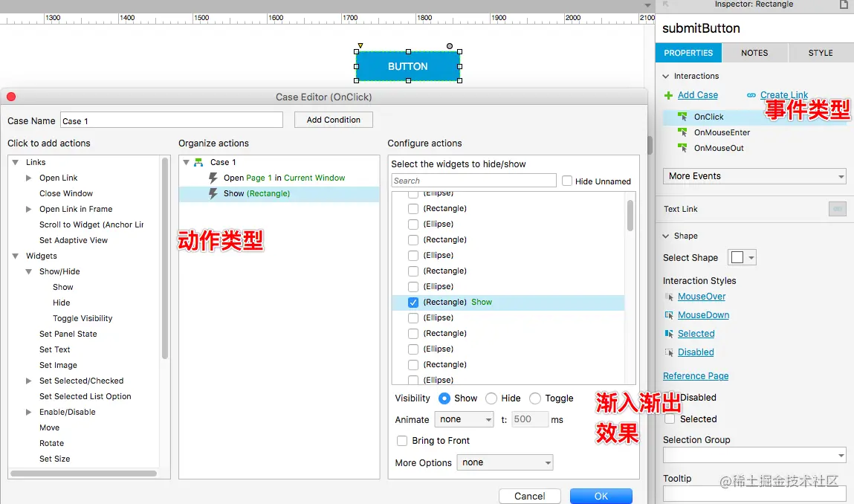The width and height of the screenshot is (854, 504).
Task: Click the OnMouseEnter event cursor icon
Action: click(682, 132)
